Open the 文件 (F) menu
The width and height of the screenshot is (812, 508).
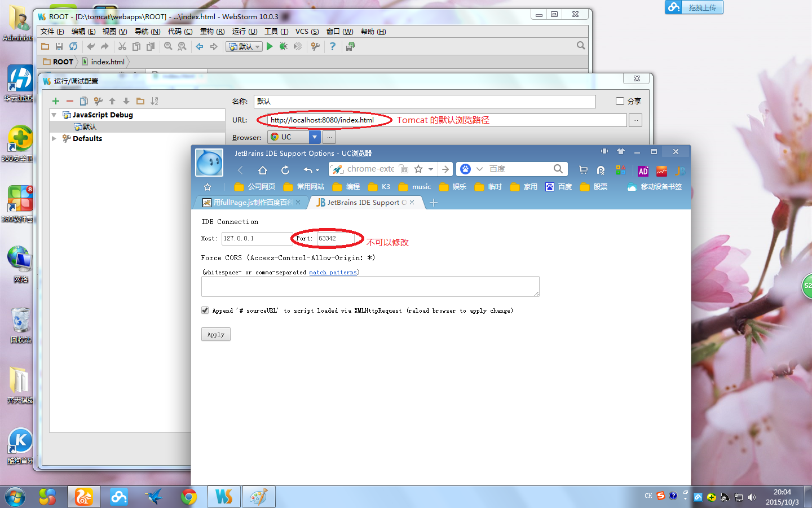tap(52, 32)
